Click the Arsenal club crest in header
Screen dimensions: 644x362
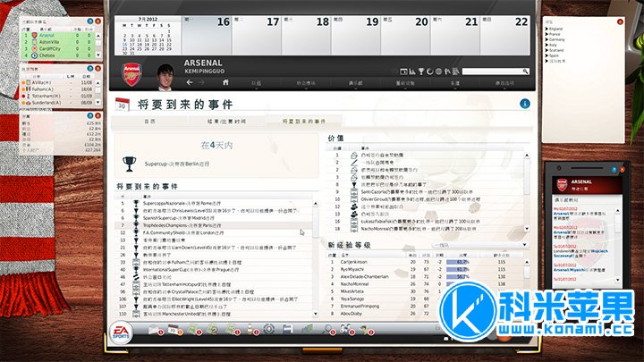131,74
